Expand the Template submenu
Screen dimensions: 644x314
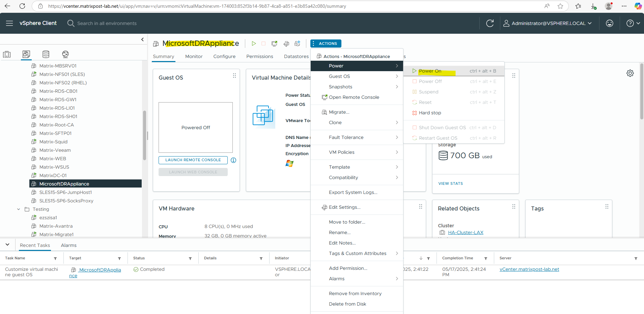coord(357,167)
